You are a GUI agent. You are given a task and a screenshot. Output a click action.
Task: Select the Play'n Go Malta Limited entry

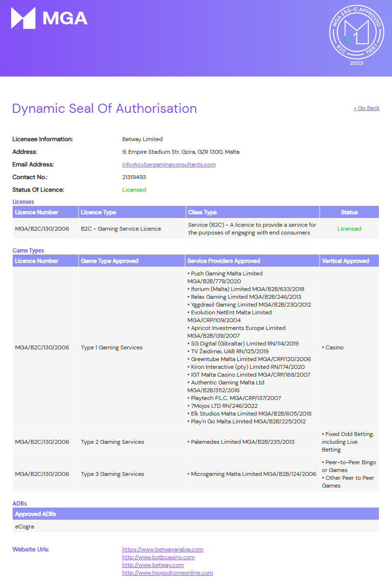pyautogui.click(x=247, y=421)
